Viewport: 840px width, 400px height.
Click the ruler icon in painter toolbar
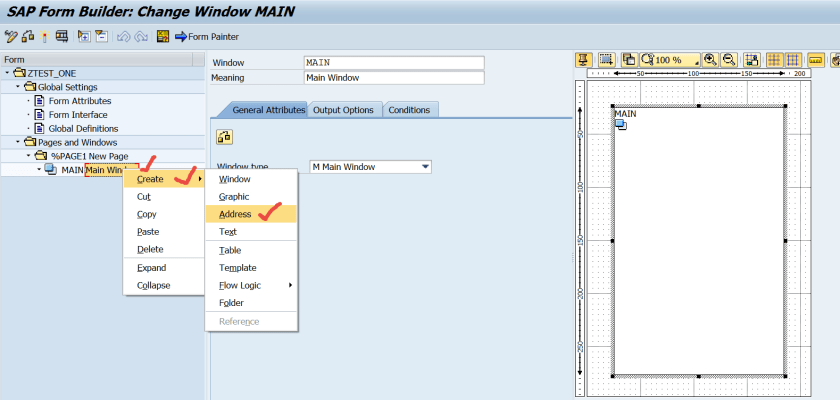(x=816, y=60)
